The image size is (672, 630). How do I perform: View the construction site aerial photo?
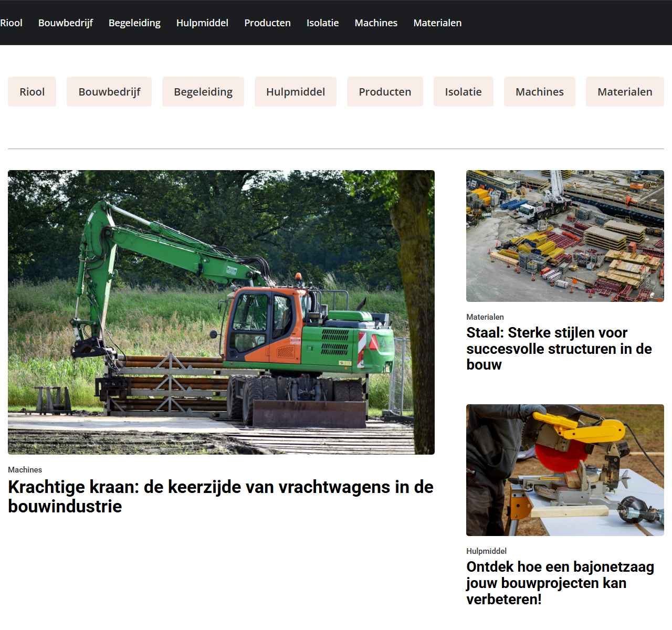coord(565,236)
